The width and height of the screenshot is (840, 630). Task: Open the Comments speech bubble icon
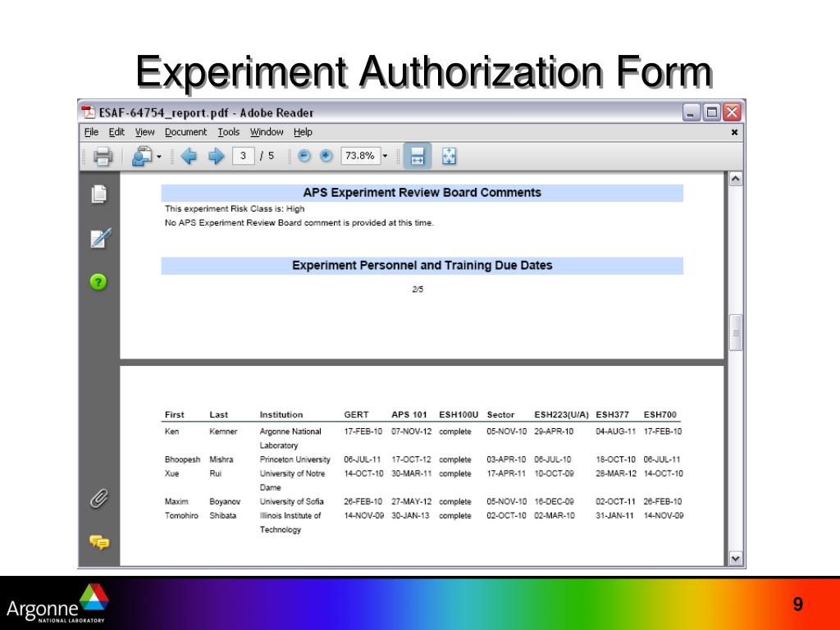(99, 542)
